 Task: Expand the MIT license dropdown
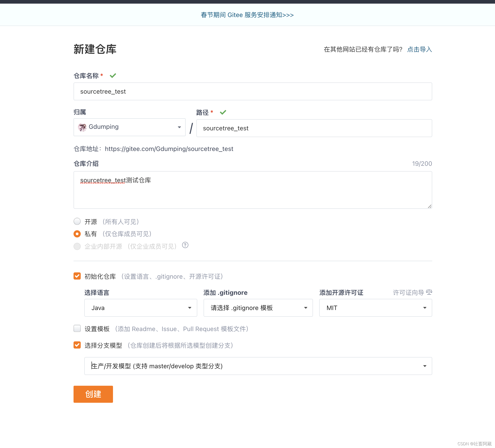(x=376, y=308)
